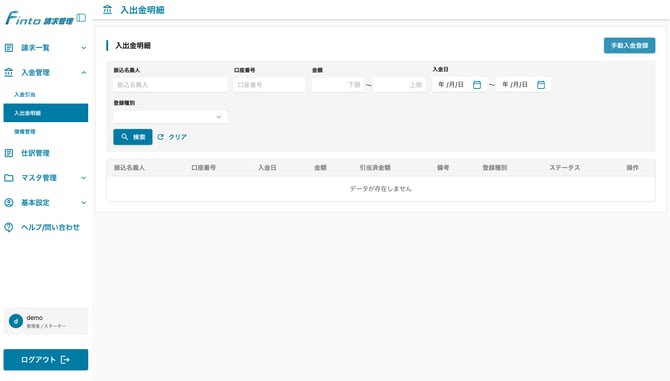Click the マスタ管理 folder icon
This screenshot has width=670, height=381.
[x=9, y=178]
